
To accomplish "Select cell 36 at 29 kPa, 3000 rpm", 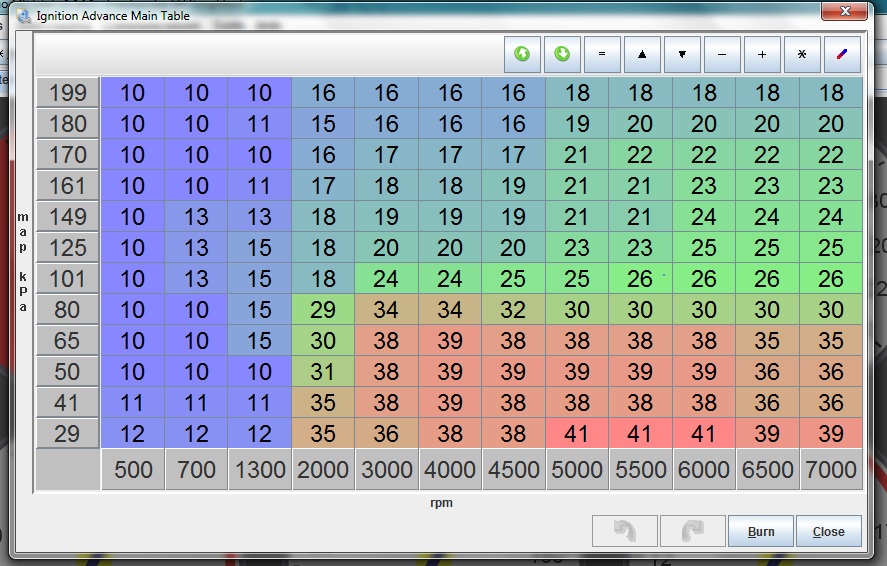I will point(387,434).
